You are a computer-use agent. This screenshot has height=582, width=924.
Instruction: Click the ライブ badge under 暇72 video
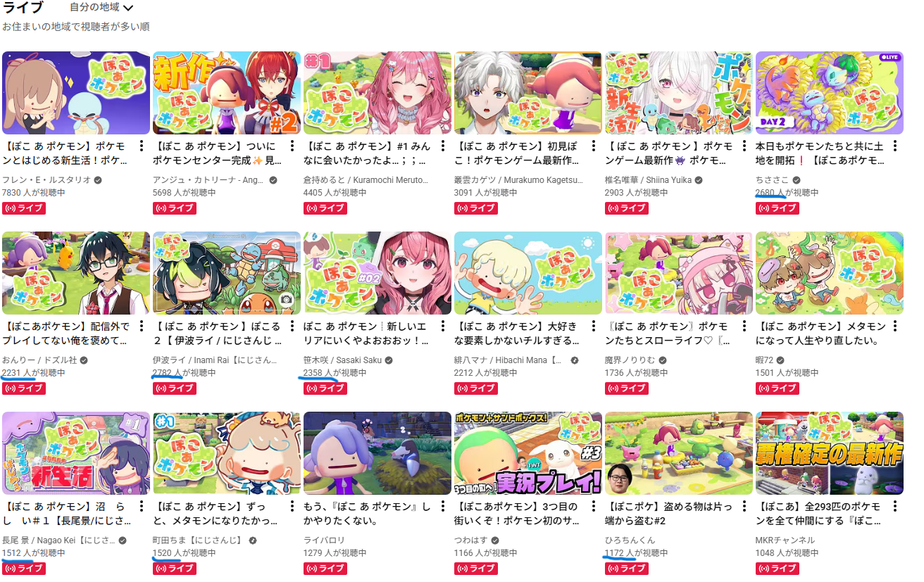(x=778, y=388)
